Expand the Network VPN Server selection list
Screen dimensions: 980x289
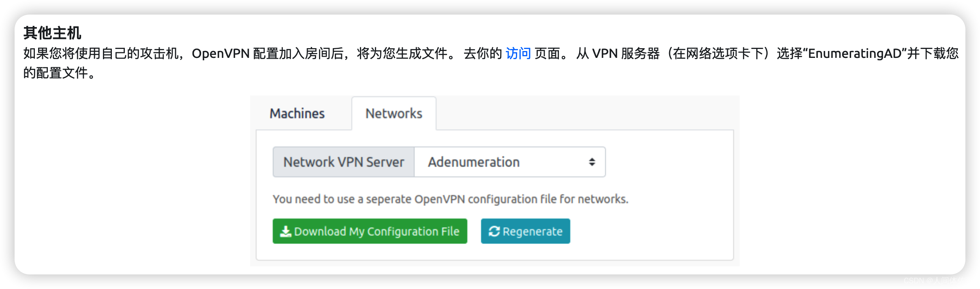point(509,162)
